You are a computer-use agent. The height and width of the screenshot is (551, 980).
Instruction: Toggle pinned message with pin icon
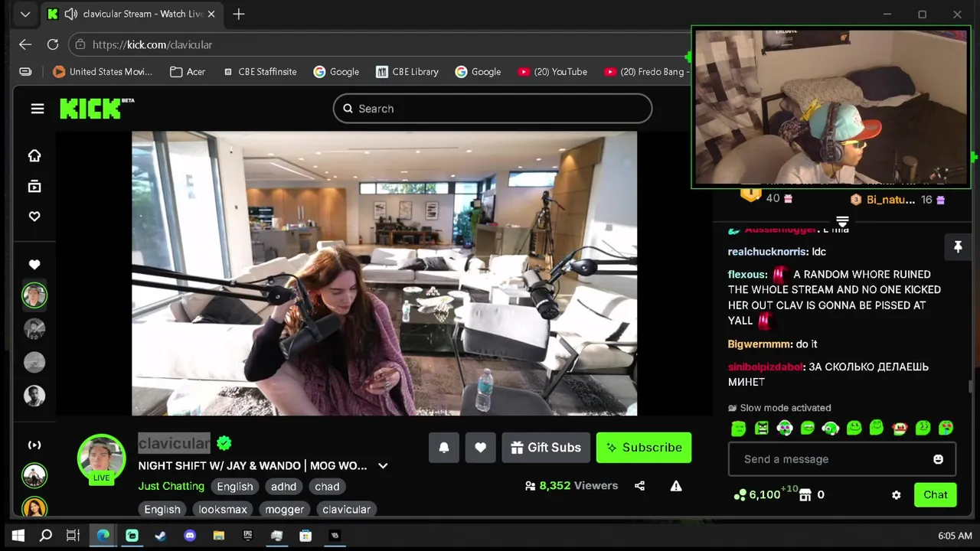click(957, 246)
